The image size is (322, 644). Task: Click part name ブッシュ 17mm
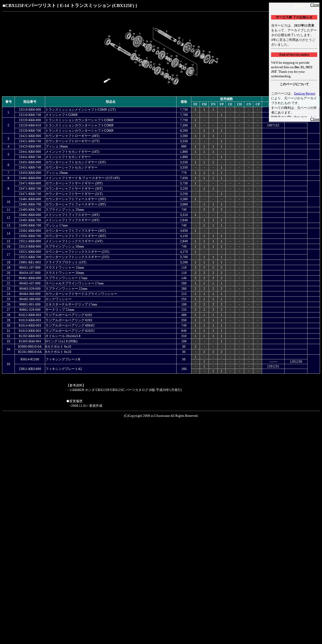click(x=56, y=225)
